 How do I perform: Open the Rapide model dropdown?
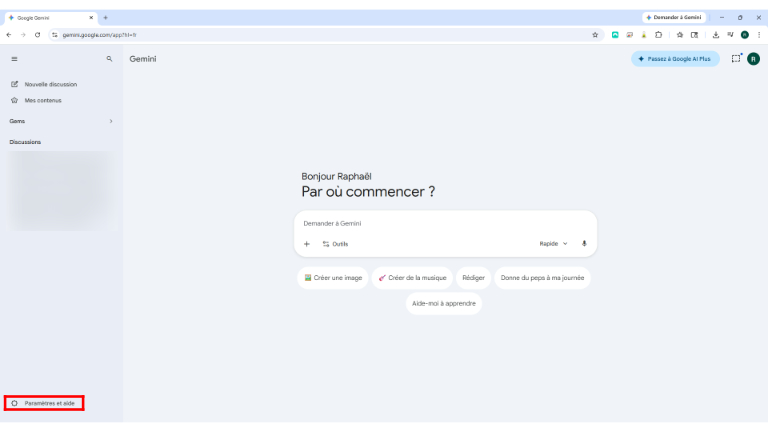click(553, 243)
